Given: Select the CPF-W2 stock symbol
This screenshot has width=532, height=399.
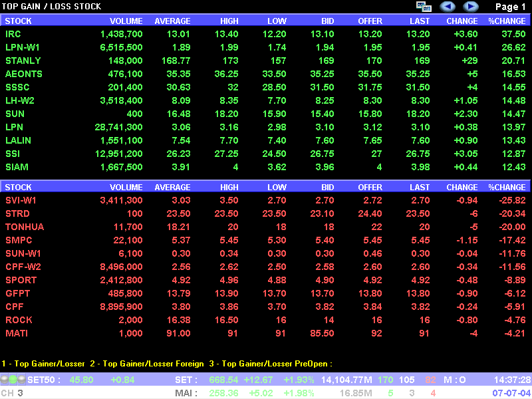Looking at the screenshot, I should tap(23, 267).
